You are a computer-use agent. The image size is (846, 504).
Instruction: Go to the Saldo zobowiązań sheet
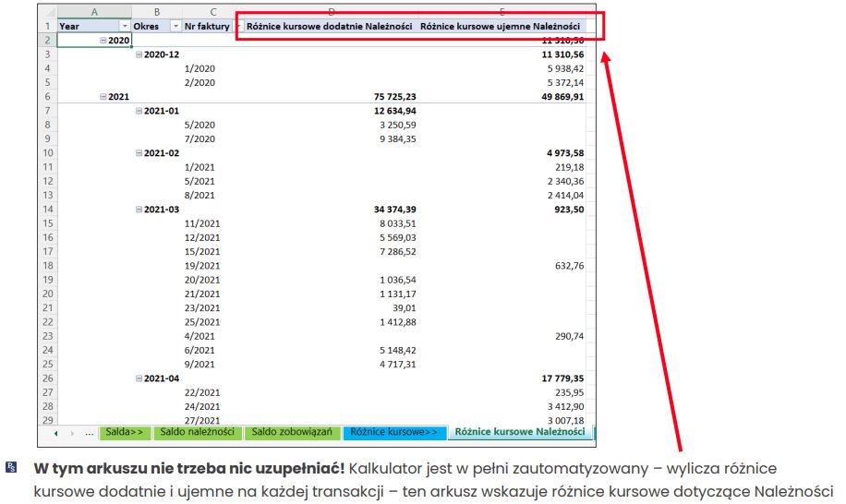(293, 432)
